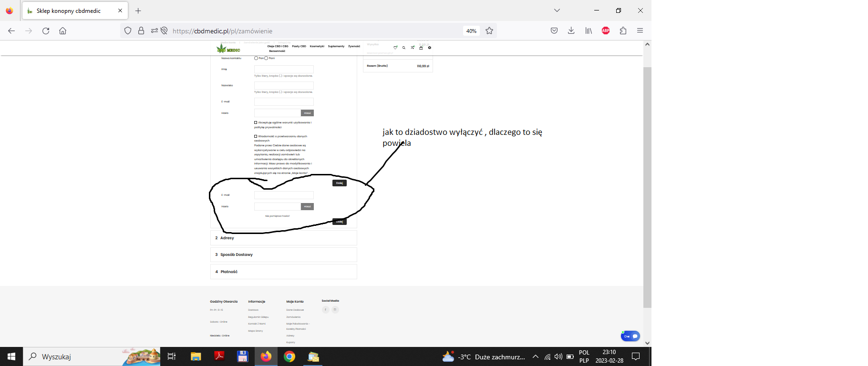Open the forgotten password link

(278, 216)
